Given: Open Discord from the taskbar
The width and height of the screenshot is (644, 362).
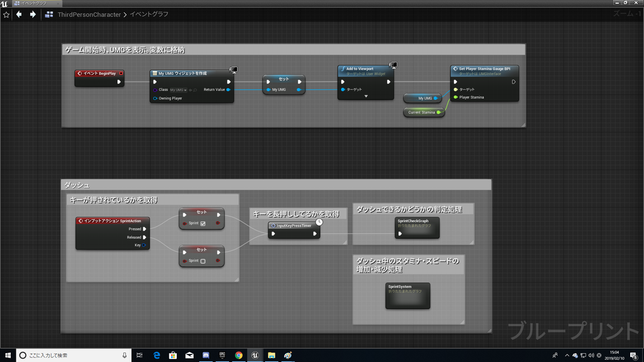Looking at the screenshot, I should pyautogui.click(x=206, y=356).
